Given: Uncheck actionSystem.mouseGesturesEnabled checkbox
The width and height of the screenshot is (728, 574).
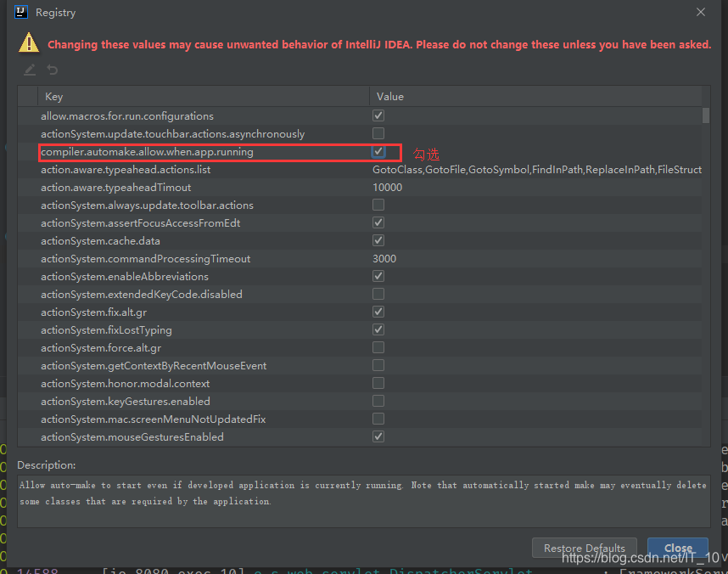Looking at the screenshot, I should click(x=378, y=436).
